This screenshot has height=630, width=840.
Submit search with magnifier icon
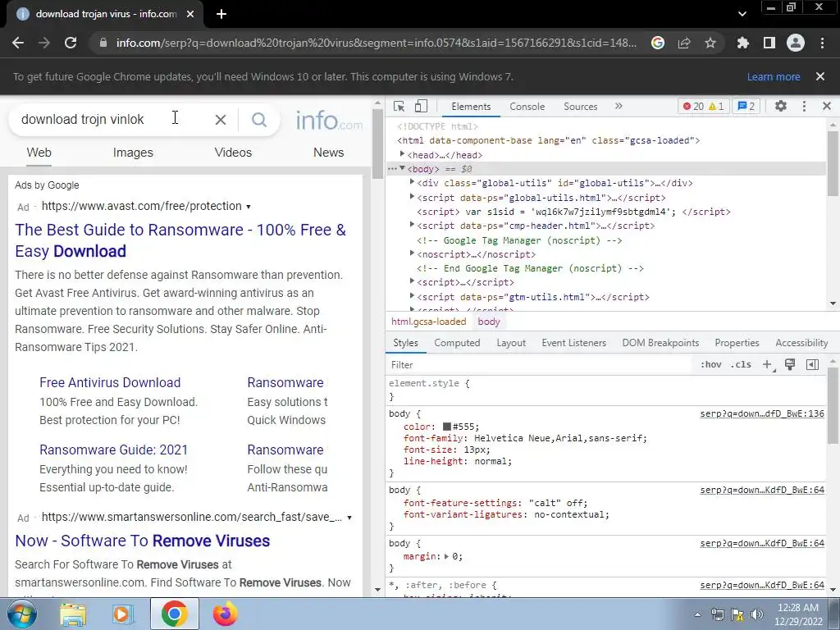coord(258,120)
